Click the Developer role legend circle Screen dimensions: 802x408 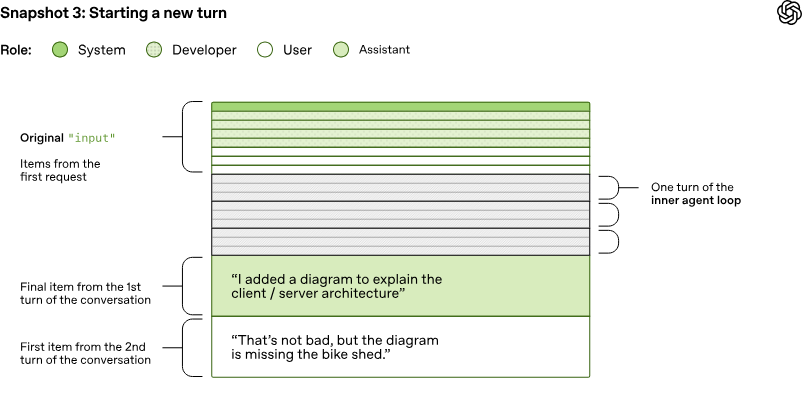[x=154, y=49]
